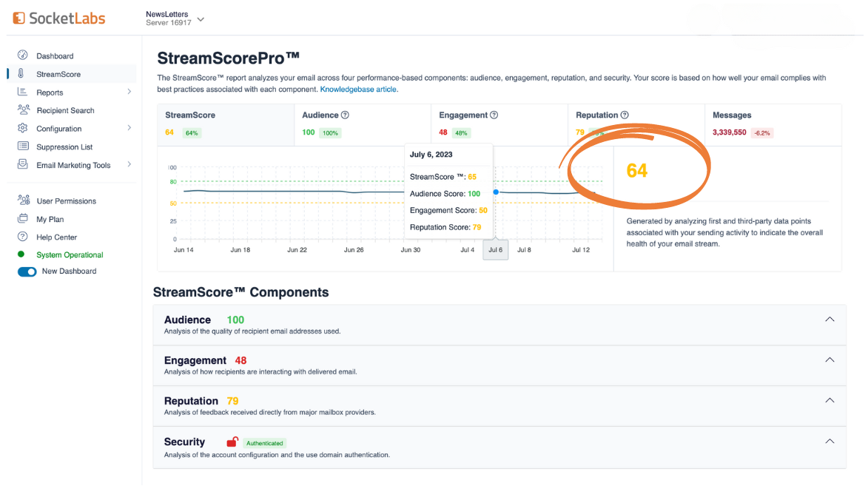The image size is (868, 486).
Task: Click the large 64 score
Action: tap(637, 170)
